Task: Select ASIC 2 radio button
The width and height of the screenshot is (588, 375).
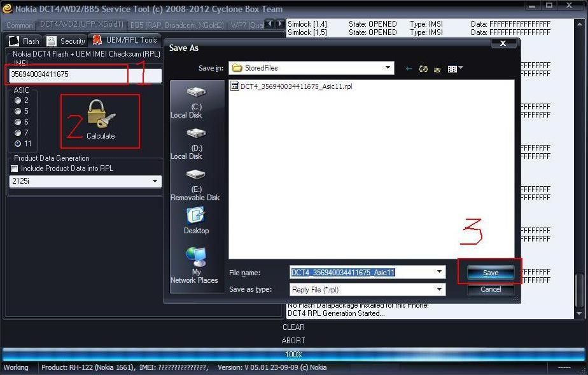Action: point(18,100)
